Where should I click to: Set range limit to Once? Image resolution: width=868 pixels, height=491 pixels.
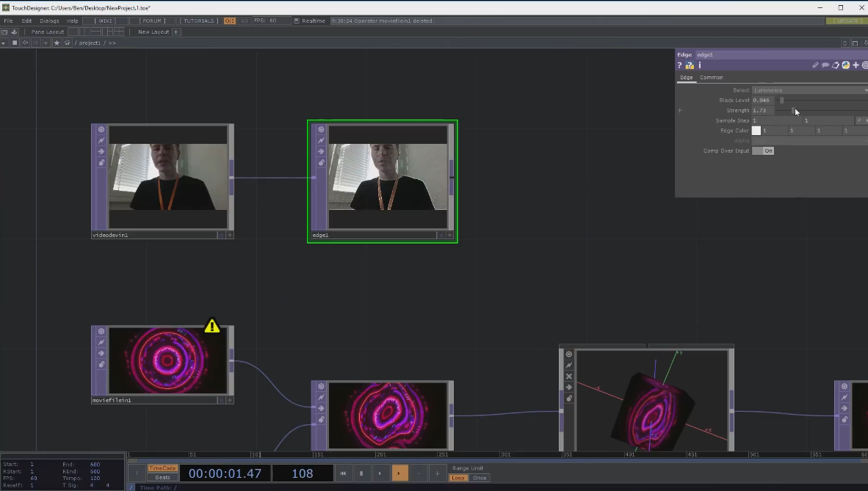pos(480,479)
